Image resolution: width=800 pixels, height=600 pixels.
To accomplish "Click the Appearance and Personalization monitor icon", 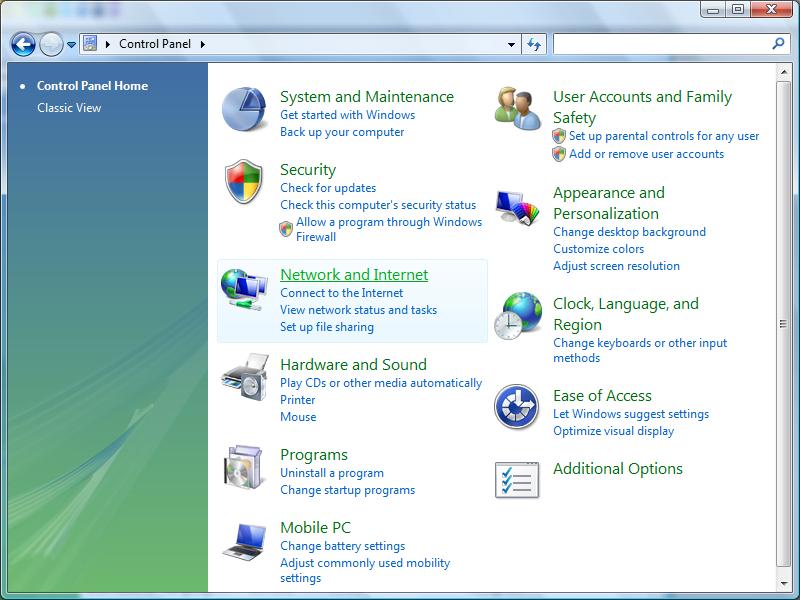I will tap(517, 207).
